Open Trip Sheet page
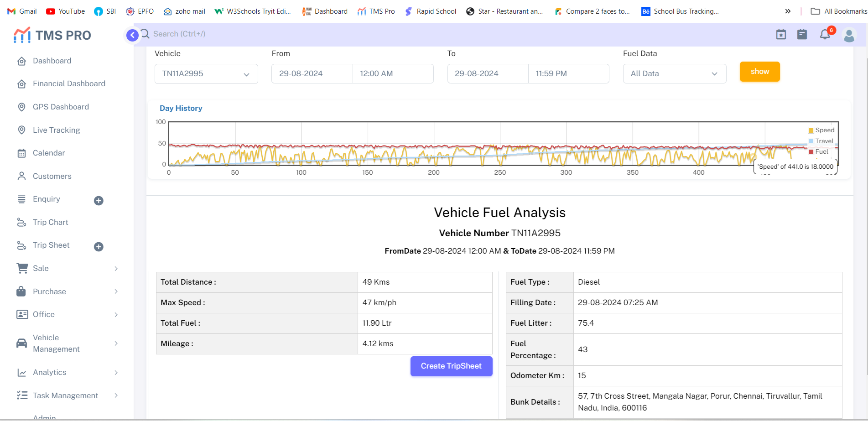Viewport: 868px width, 421px height. 51,245
